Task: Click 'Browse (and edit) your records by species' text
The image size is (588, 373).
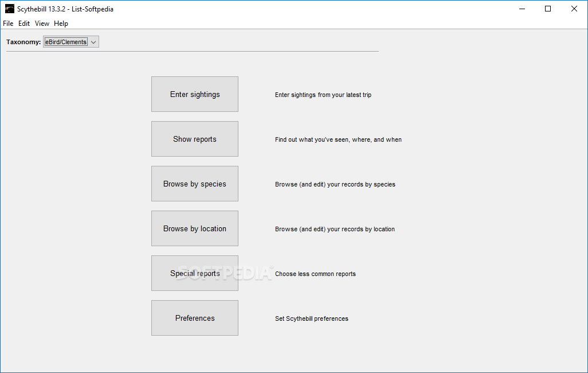Action: pos(335,184)
